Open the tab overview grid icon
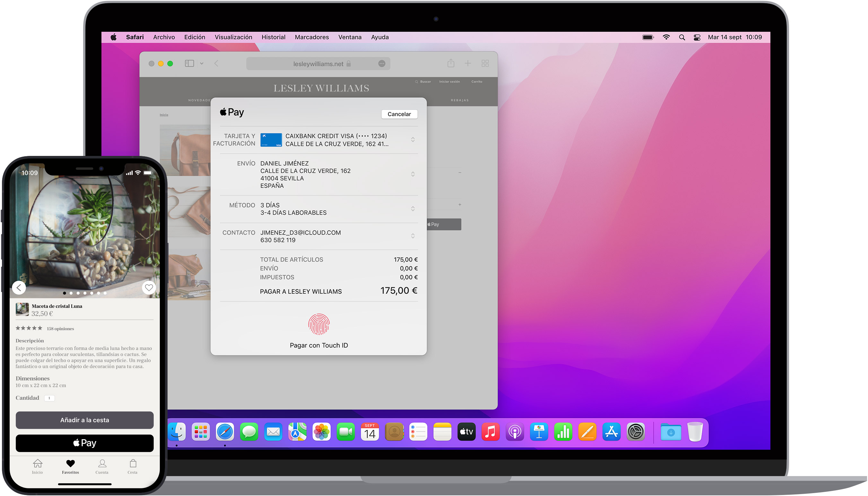The height and width of the screenshot is (496, 868). (485, 63)
